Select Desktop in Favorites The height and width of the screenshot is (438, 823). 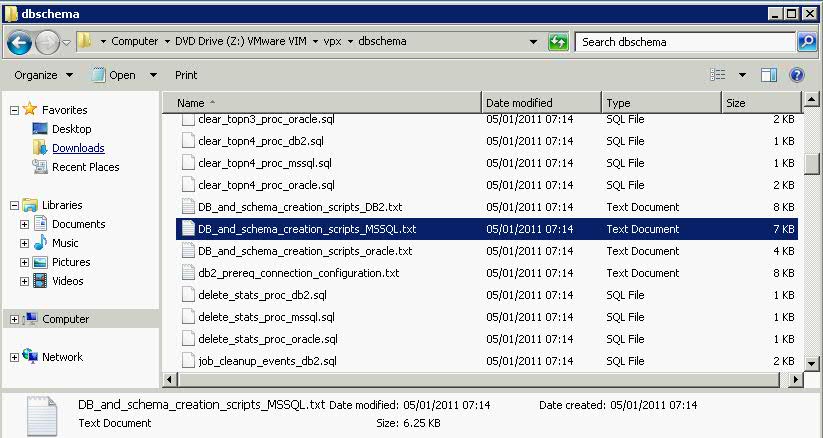[x=71, y=129]
